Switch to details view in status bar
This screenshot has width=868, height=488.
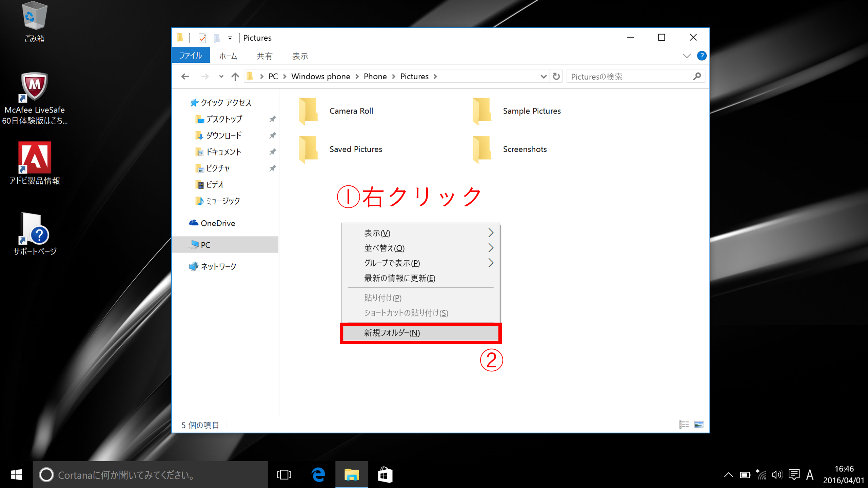point(684,425)
